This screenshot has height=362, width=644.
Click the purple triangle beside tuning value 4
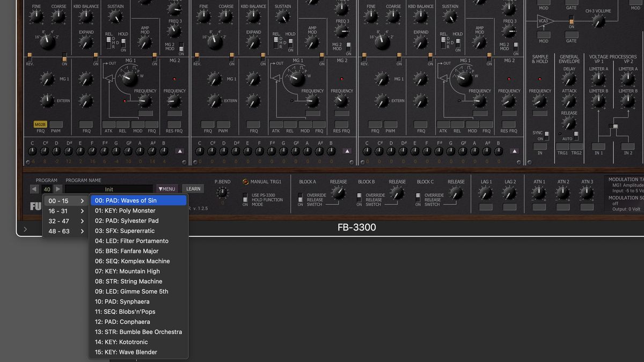click(x=180, y=151)
